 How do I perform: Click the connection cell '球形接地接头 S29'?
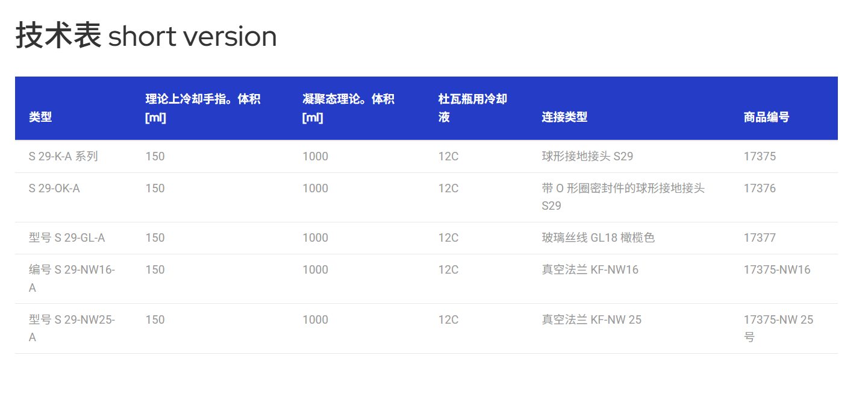587,157
